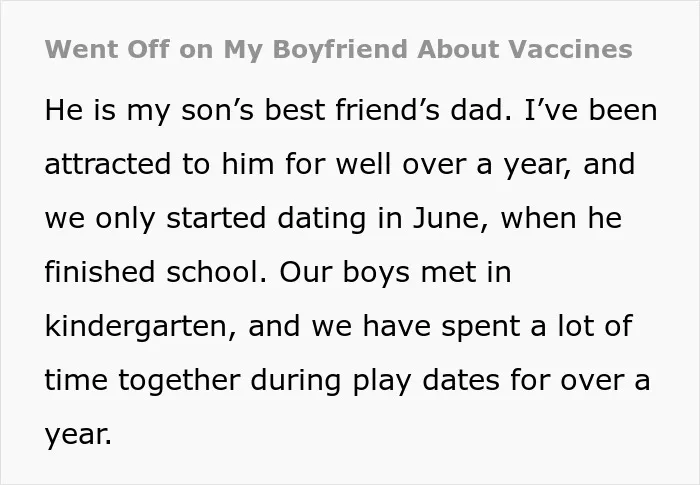Click the word "Went" starting the title
Image resolution: width=700 pixels, height=485 pixels.
click(81, 49)
